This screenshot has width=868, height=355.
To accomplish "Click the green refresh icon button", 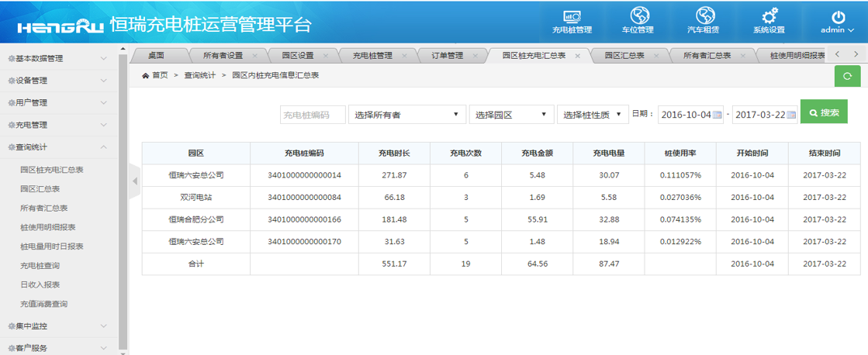I will (x=847, y=76).
